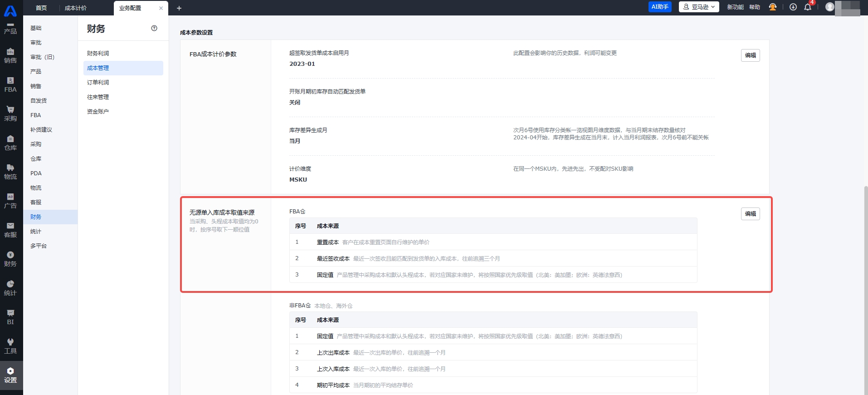The height and width of the screenshot is (395, 868).
Task: Open the notification bell icon
Action: click(808, 7)
